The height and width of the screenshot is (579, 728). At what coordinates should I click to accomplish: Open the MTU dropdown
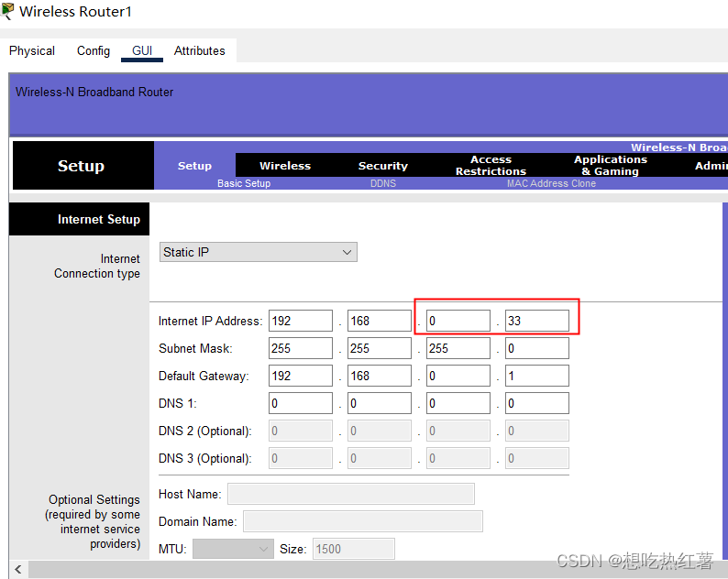coord(233,549)
